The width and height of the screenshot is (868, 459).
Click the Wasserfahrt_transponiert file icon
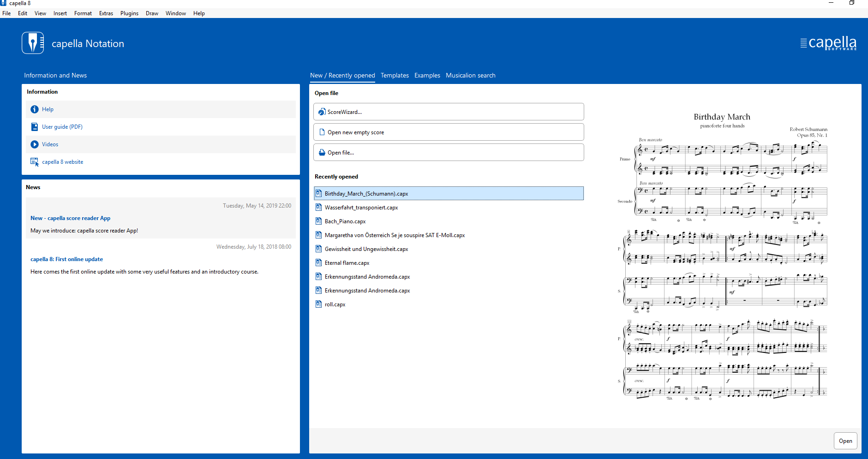tap(319, 207)
